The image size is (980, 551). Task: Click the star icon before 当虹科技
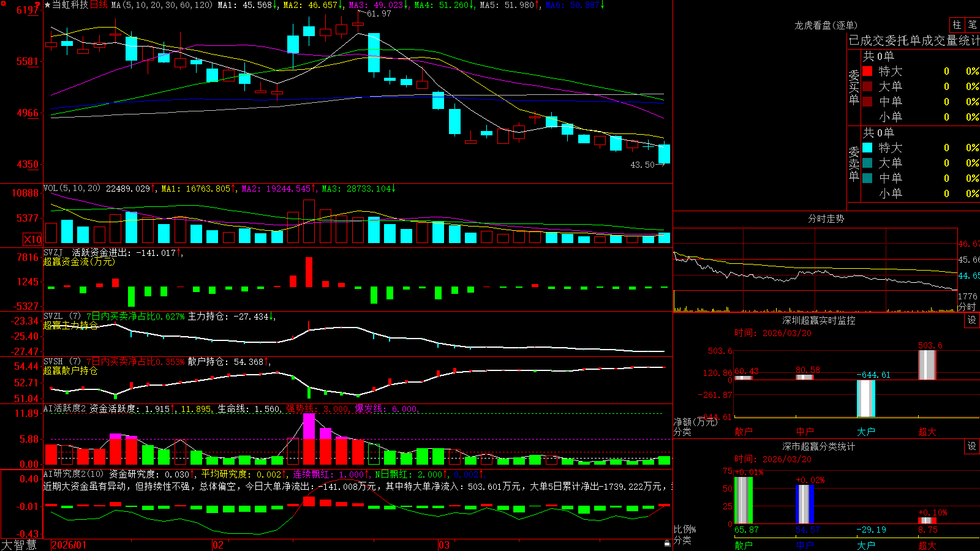click(47, 5)
